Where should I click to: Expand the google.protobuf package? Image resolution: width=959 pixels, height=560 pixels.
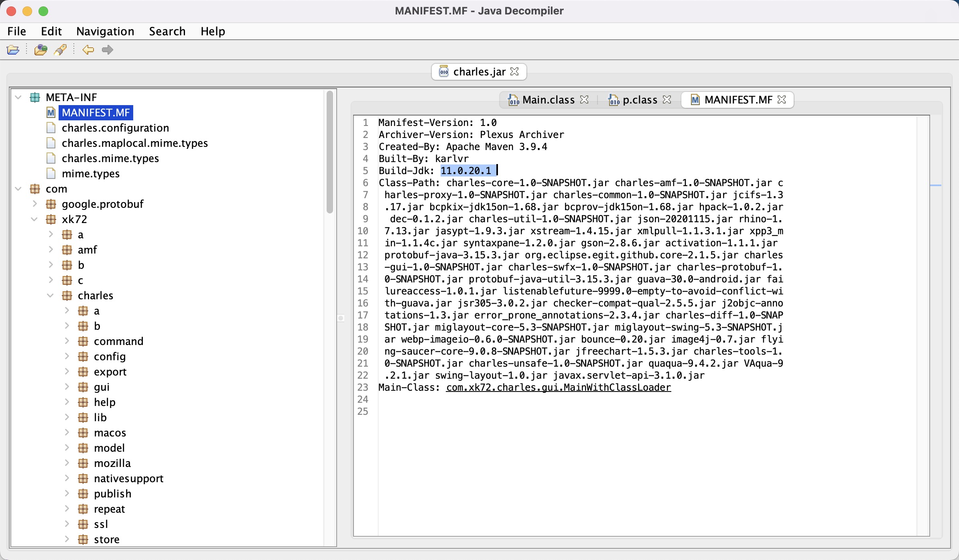point(35,204)
